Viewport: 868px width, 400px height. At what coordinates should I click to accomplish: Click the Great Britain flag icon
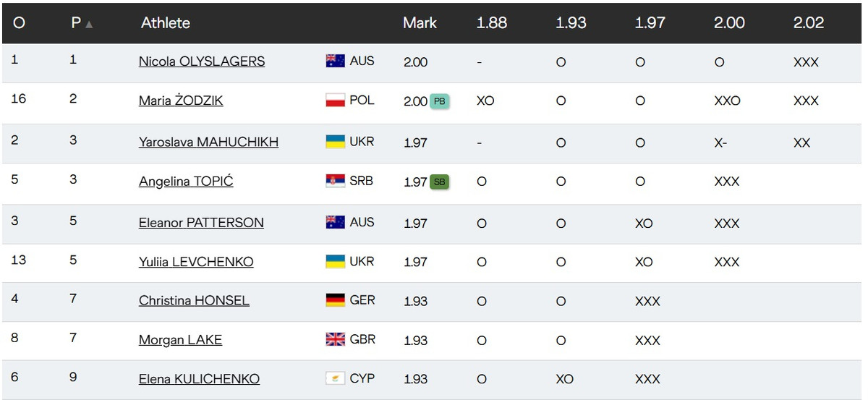coord(335,339)
